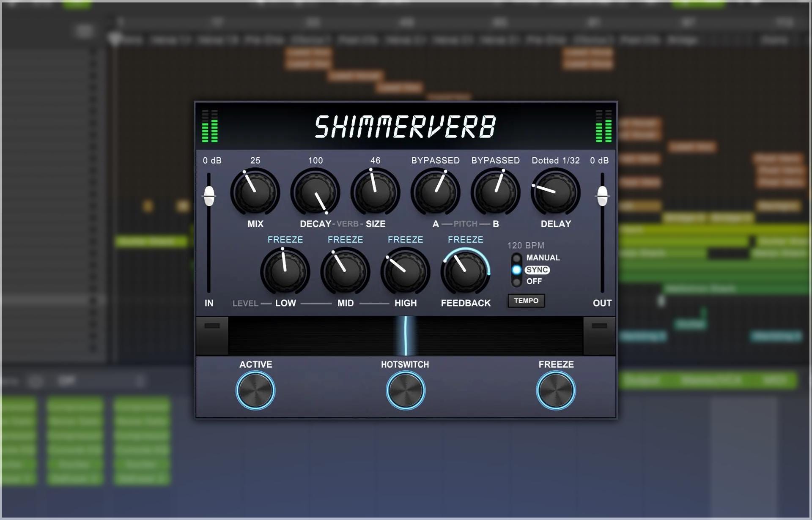Click the output 0 dB readout
This screenshot has width=812, height=520.
(599, 161)
